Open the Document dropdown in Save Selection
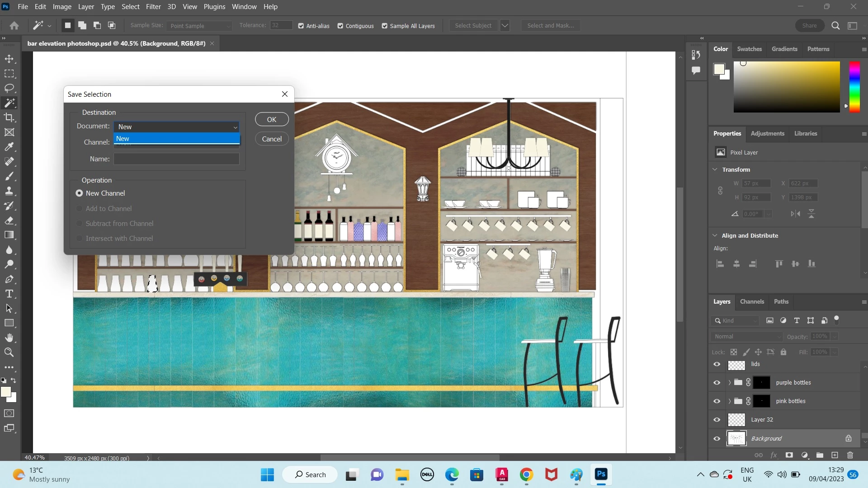The image size is (868, 488). [x=176, y=127]
